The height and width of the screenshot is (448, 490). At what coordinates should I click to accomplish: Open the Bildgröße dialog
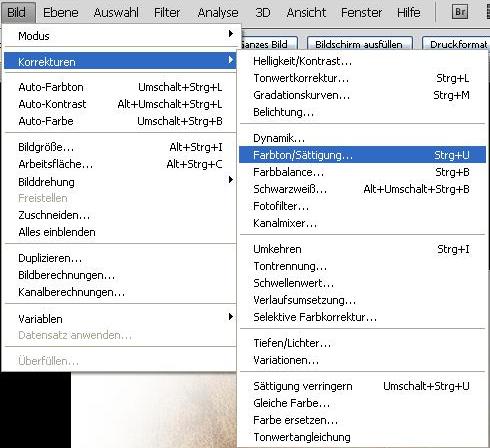pyautogui.click(x=120, y=147)
